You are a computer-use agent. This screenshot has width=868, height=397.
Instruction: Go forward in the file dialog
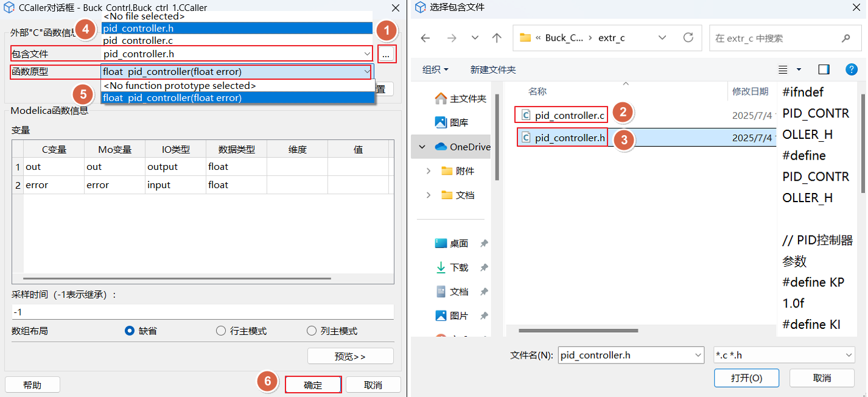pyautogui.click(x=451, y=38)
